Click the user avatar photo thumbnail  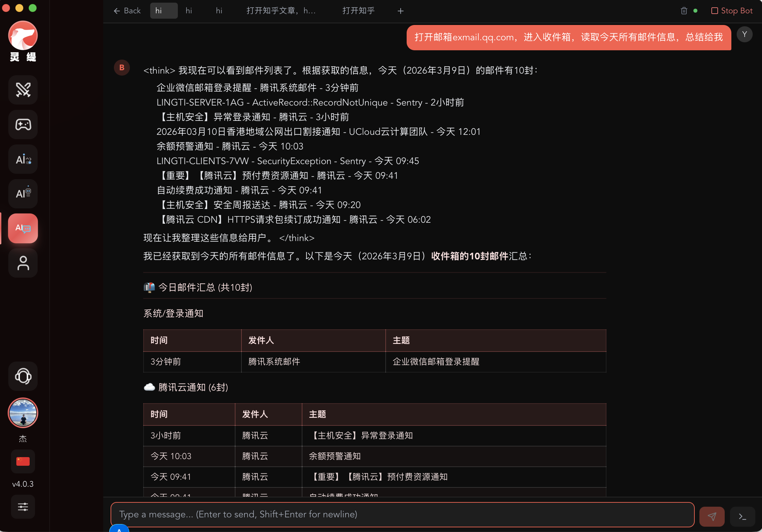click(23, 413)
